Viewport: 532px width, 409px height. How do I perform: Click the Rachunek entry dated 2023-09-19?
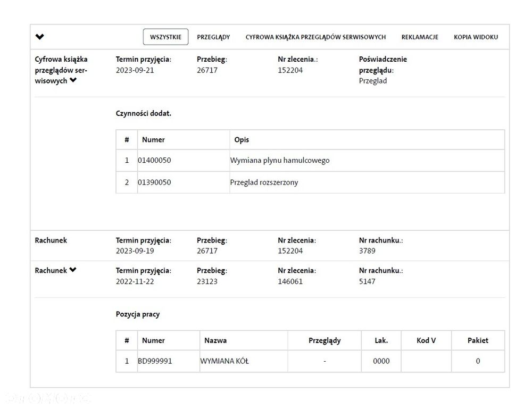click(x=51, y=240)
